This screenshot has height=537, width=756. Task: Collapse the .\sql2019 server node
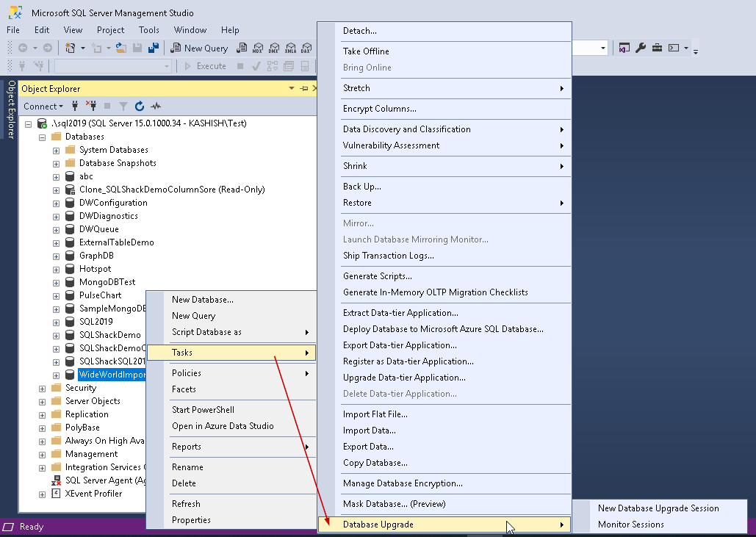coord(28,124)
